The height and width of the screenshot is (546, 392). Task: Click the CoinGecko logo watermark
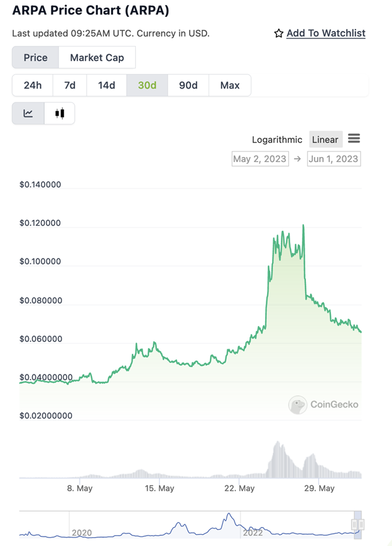click(324, 405)
